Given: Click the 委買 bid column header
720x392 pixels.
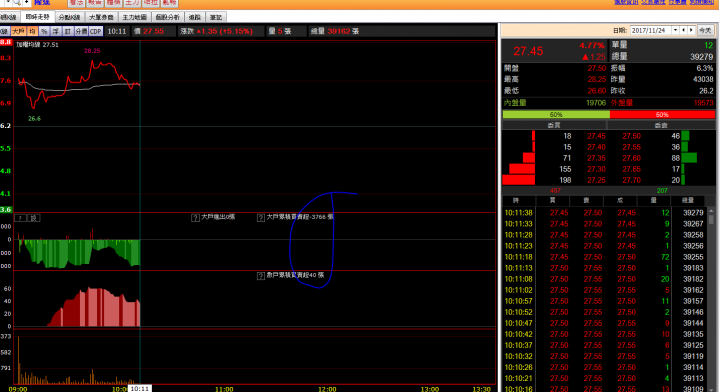Looking at the screenshot, I should pos(554,125).
